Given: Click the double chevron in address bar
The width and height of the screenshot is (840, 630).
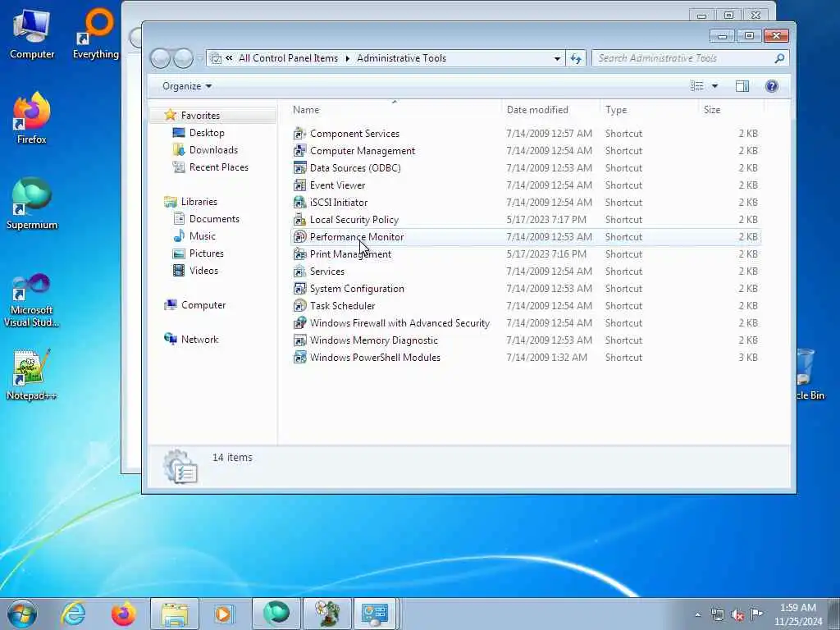Looking at the screenshot, I should (x=229, y=58).
